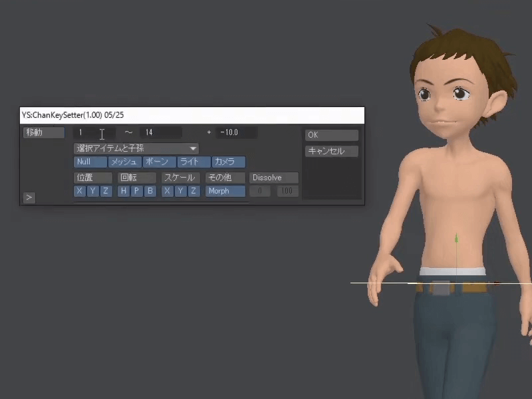Click the offset value field showing -10.0
This screenshot has height=399, width=532.
coord(236,132)
